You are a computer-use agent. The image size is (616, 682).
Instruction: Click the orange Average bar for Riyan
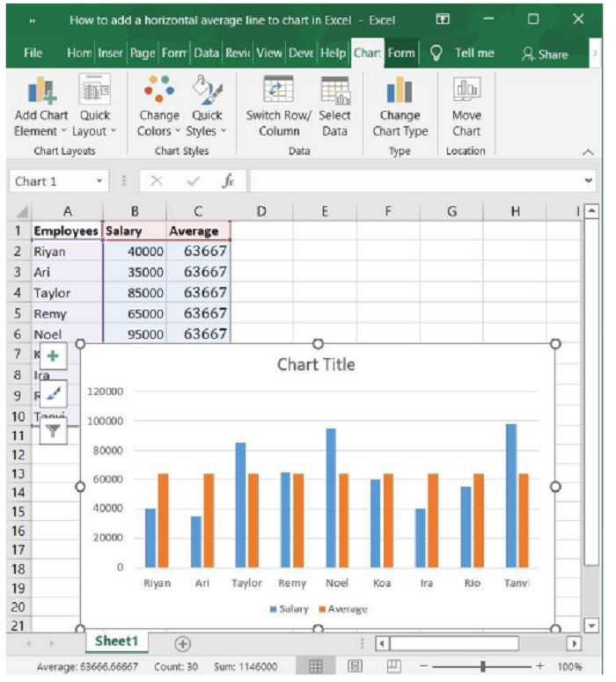pos(163,521)
